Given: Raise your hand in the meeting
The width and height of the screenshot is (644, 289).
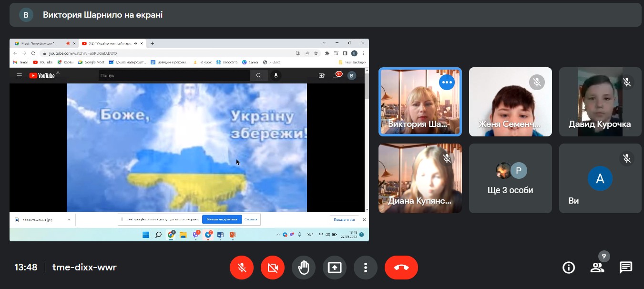Looking at the screenshot, I should tap(304, 268).
